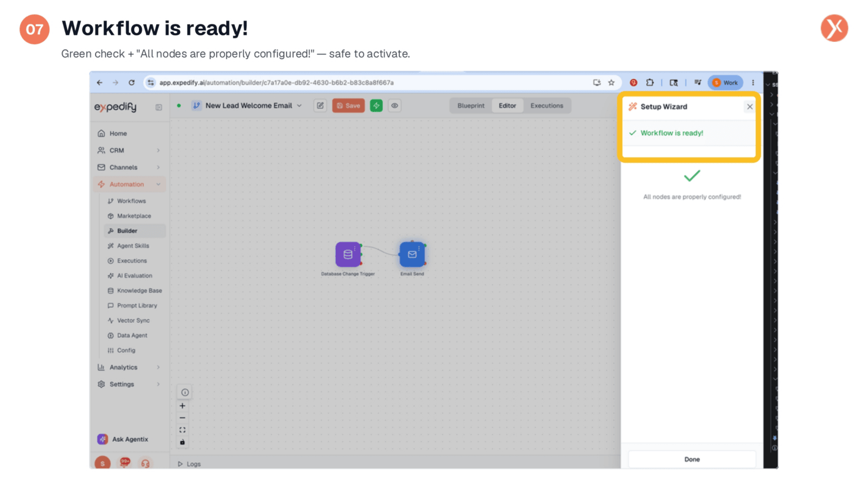The height and width of the screenshot is (488, 868).
Task: Open the Work profile button
Action: click(x=725, y=82)
